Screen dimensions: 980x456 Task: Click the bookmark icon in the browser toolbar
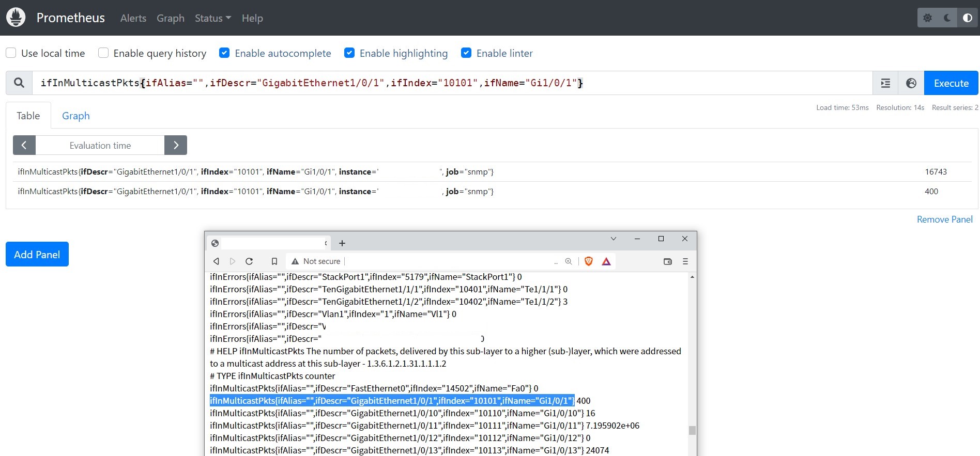pos(274,261)
